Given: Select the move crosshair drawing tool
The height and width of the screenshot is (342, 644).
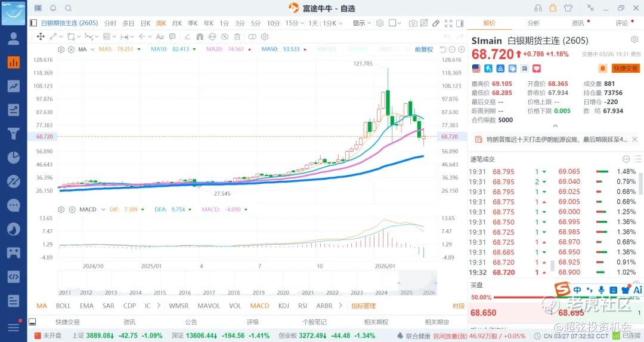Looking at the screenshot, I should tap(41, 36).
